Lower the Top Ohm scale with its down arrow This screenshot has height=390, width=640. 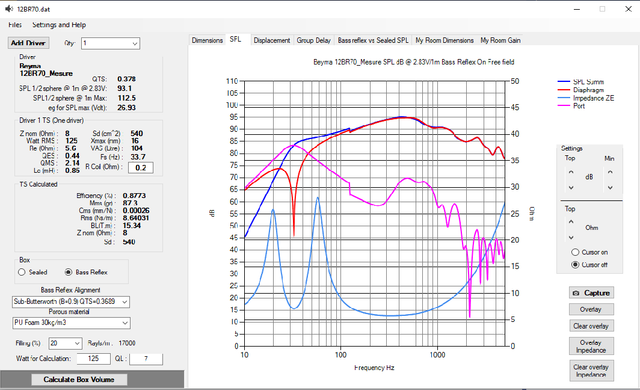tap(571, 237)
